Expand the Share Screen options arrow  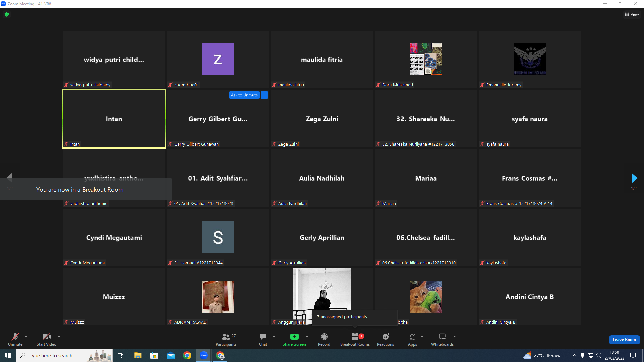307,337
